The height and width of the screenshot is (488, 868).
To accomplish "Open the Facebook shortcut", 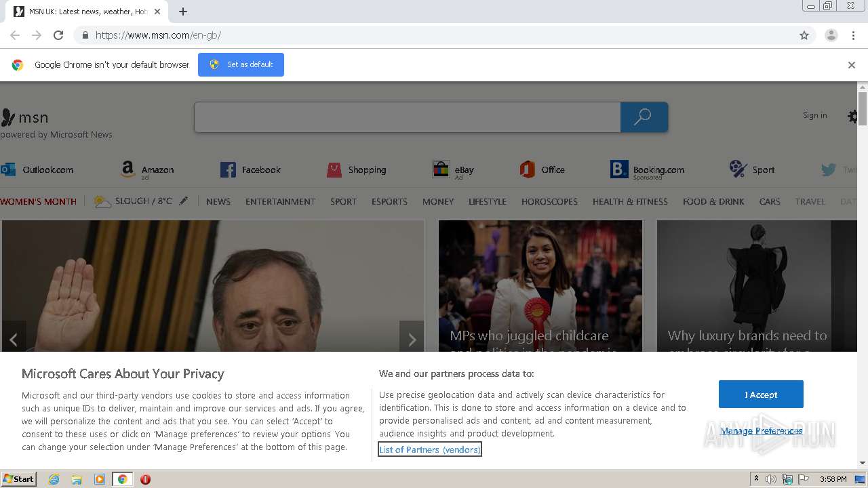I will click(250, 169).
